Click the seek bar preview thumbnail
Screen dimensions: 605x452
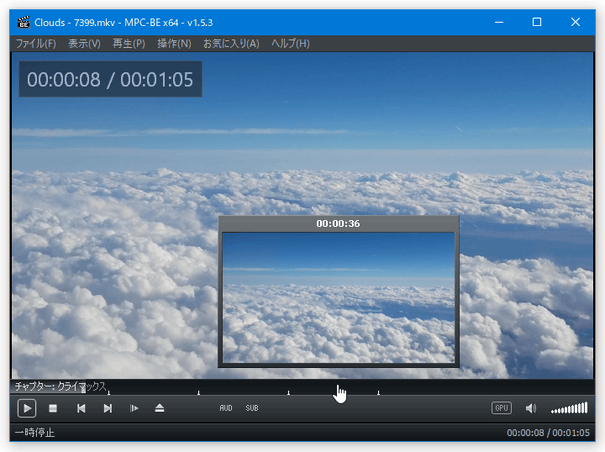coord(338,297)
